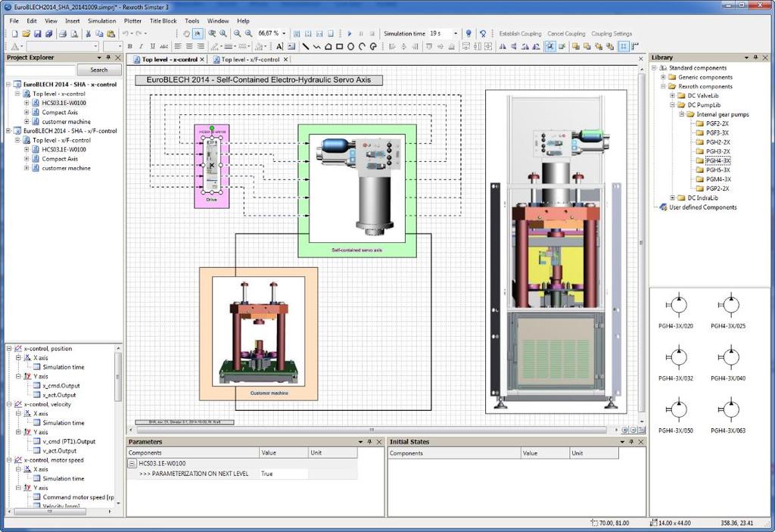Click the Save All icon
This screenshot has width=775, height=532.
coord(49,33)
